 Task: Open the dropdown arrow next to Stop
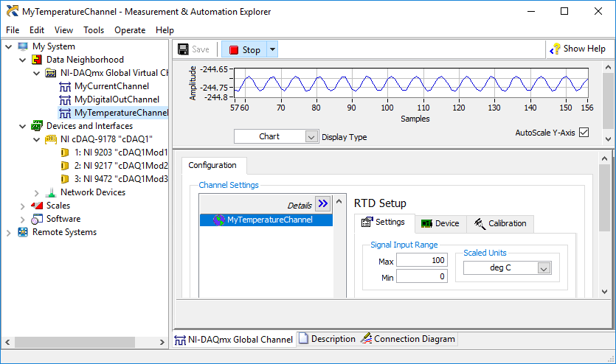click(272, 50)
